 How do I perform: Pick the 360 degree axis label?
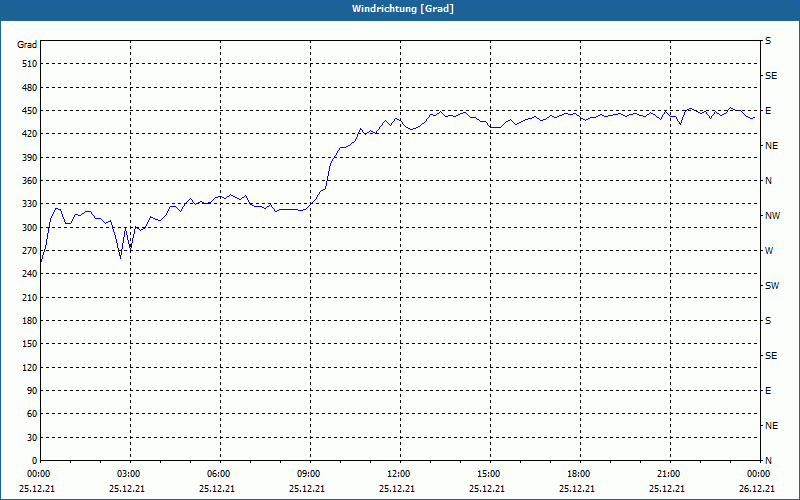30,181
